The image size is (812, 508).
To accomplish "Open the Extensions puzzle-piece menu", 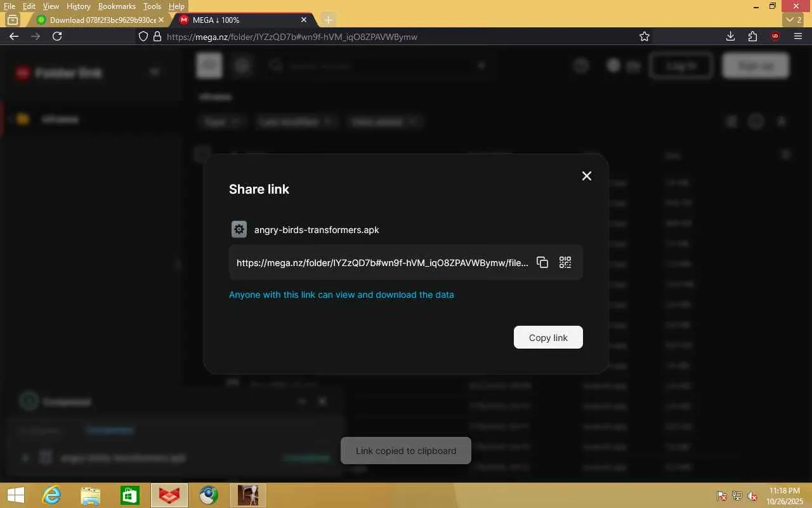I will tap(752, 36).
